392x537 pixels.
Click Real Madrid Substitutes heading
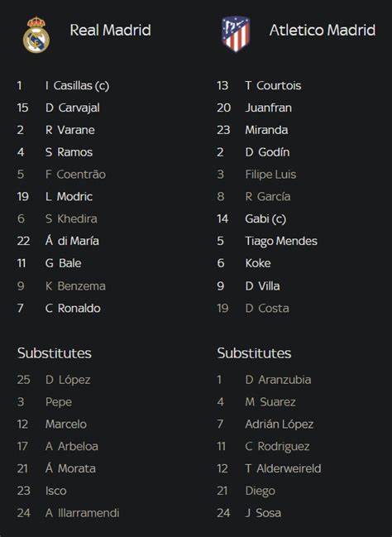(x=55, y=353)
